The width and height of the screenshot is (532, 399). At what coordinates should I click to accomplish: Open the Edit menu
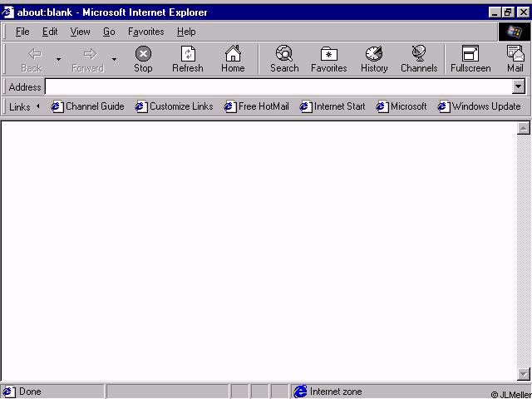(x=50, y=32)
